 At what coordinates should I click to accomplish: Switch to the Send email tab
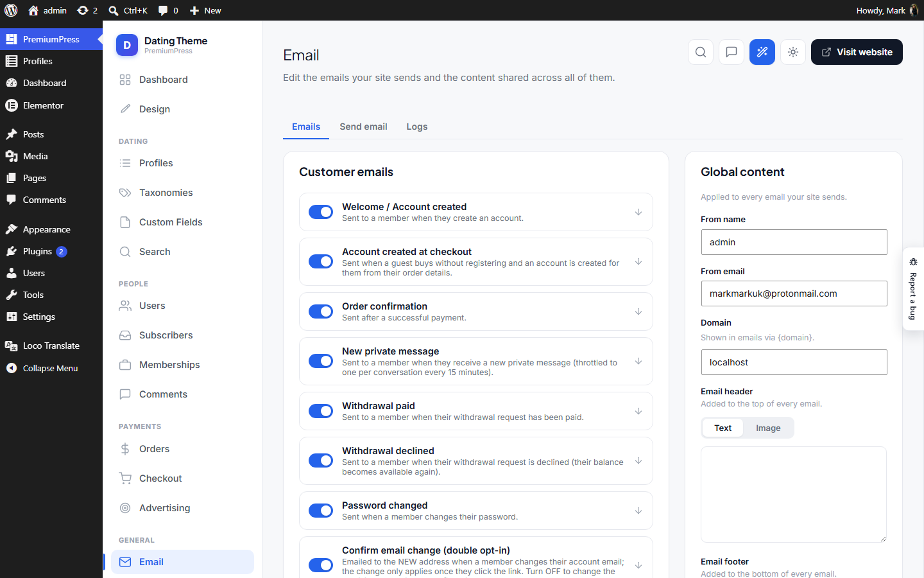(363, 127)
